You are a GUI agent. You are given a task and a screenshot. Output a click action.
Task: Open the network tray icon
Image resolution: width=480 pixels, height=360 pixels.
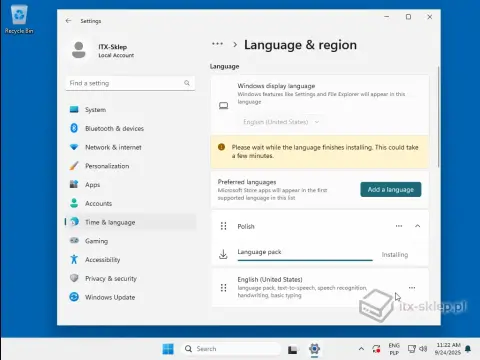pyautogui.click(x=412, y=349)
